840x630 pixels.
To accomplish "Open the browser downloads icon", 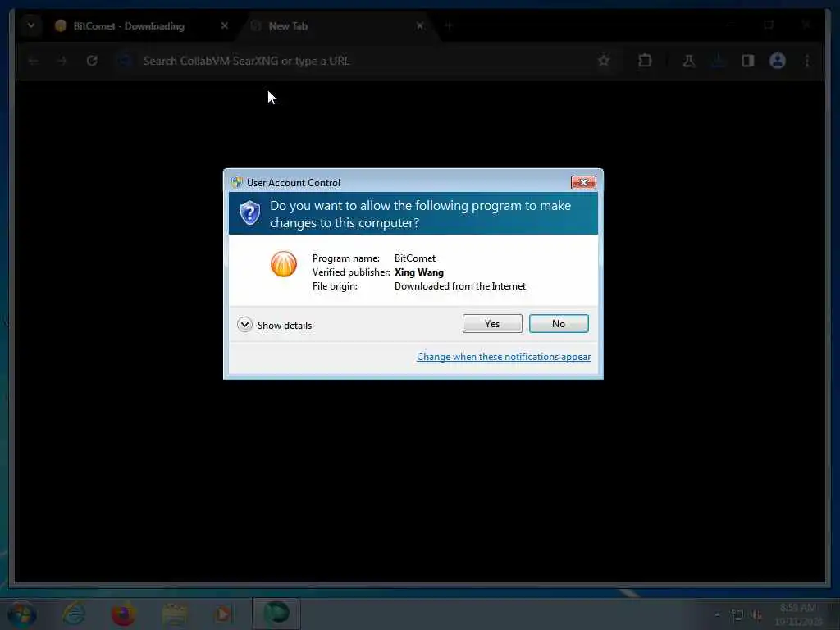I will coord(719,61).
